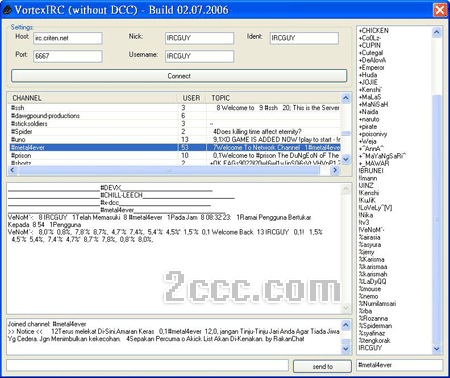Click the send to button
The image size is (450, 378).
[322, 366]
